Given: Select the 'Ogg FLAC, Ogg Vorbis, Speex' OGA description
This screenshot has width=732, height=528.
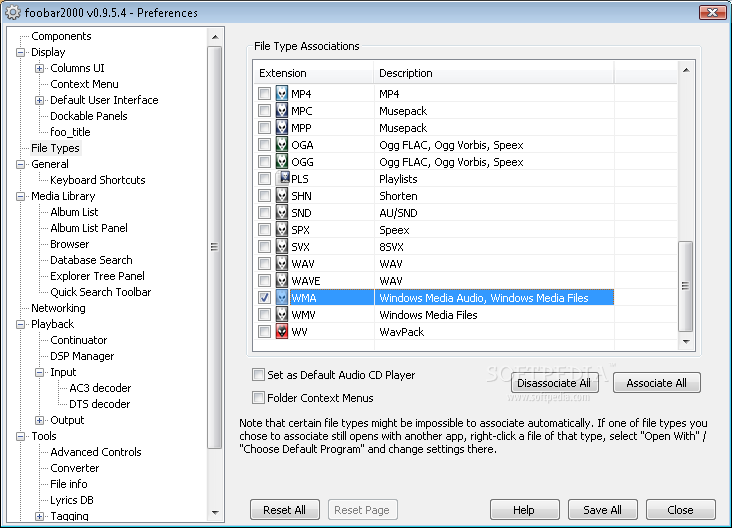Looking at the screenshot, I should click(x=451, y=145).
